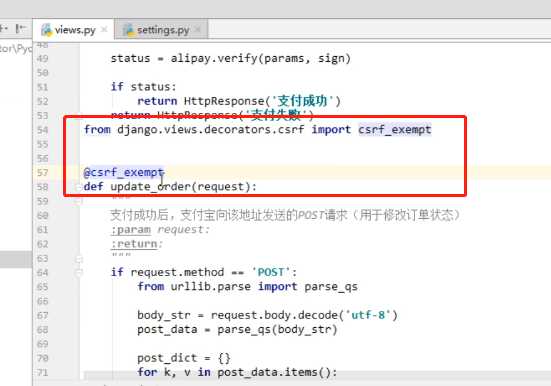This screenshot has height=386, width=551.
Task: Close the views.py tab
Action: tap(104, 30)
